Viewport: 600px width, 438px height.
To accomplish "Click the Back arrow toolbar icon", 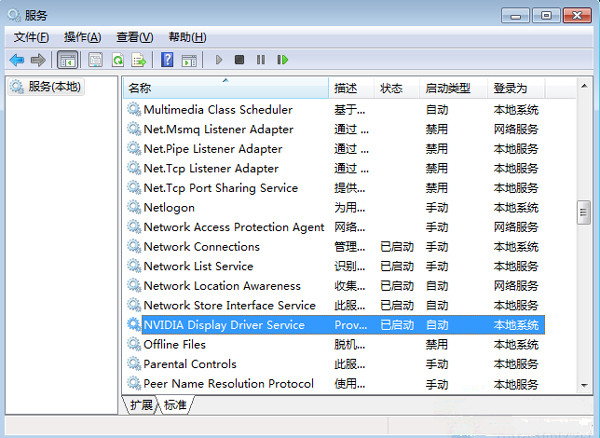I will [x=17, y=60].
